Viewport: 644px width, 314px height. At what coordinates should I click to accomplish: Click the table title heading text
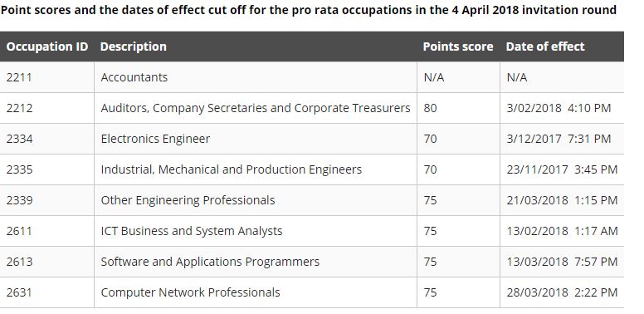point(309,10)
